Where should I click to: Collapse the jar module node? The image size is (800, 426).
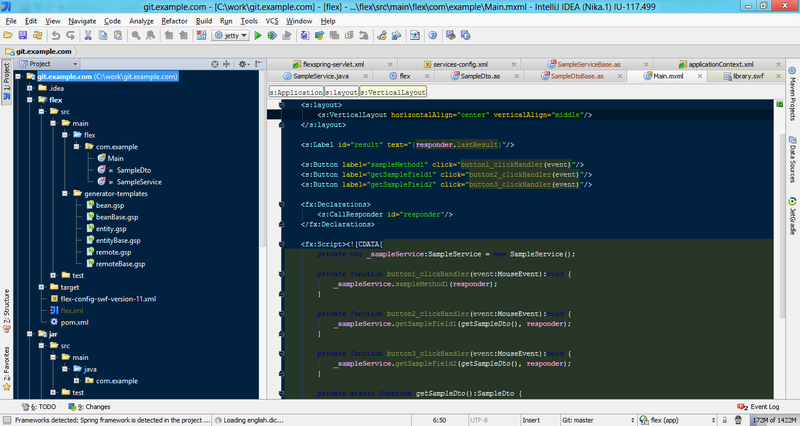click(30, 334)
